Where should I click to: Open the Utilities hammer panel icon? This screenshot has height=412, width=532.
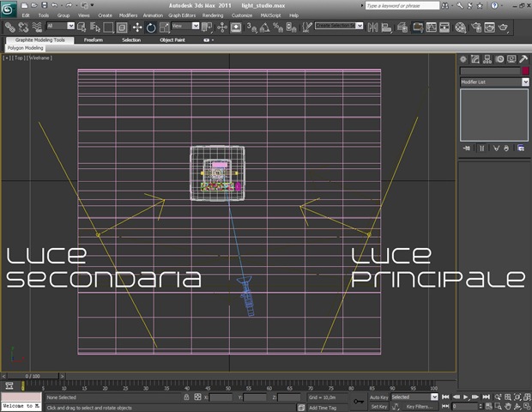tap(523, 58)
